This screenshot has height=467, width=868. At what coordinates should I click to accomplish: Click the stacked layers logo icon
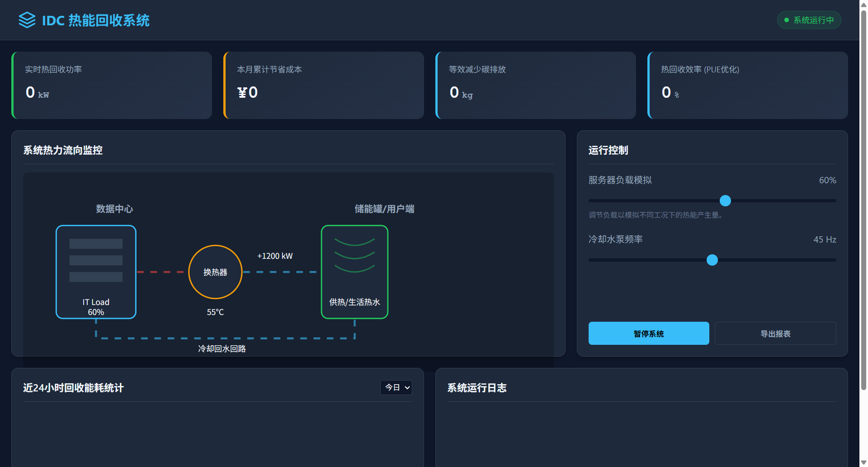coord(27,20)
